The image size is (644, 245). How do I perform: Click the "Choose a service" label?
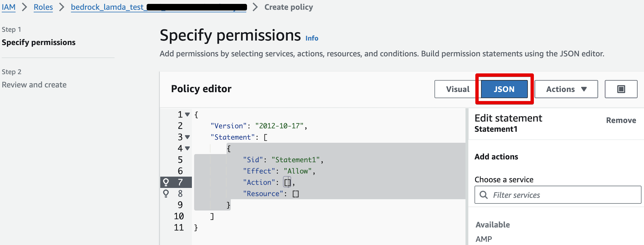pos(504,179)
